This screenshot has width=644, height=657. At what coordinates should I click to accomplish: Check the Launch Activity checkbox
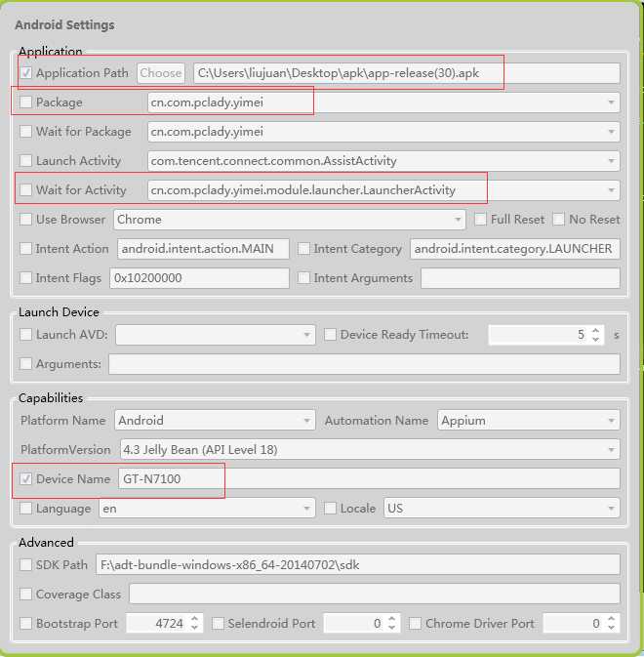click(x=26, y=160)
